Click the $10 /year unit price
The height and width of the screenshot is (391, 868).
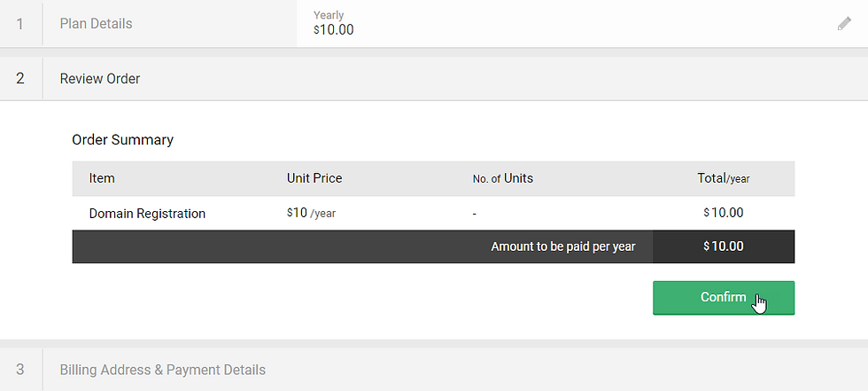[311, 214]
